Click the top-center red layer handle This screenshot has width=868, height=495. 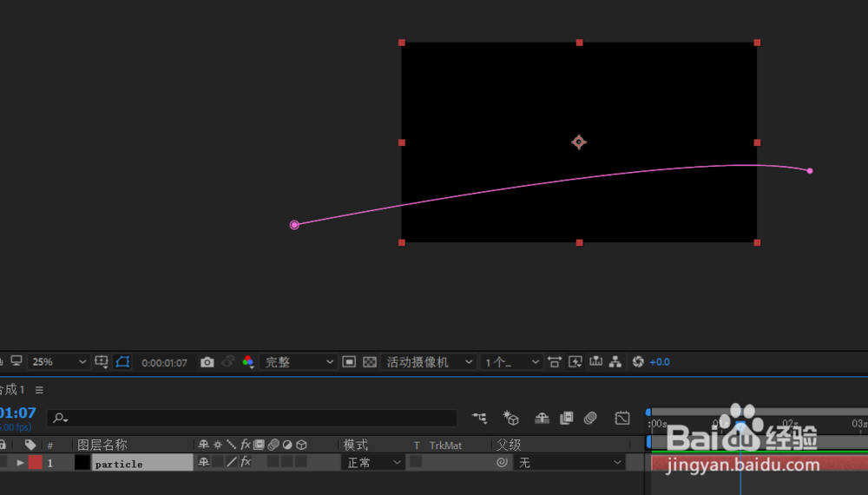tap(580, 43)
